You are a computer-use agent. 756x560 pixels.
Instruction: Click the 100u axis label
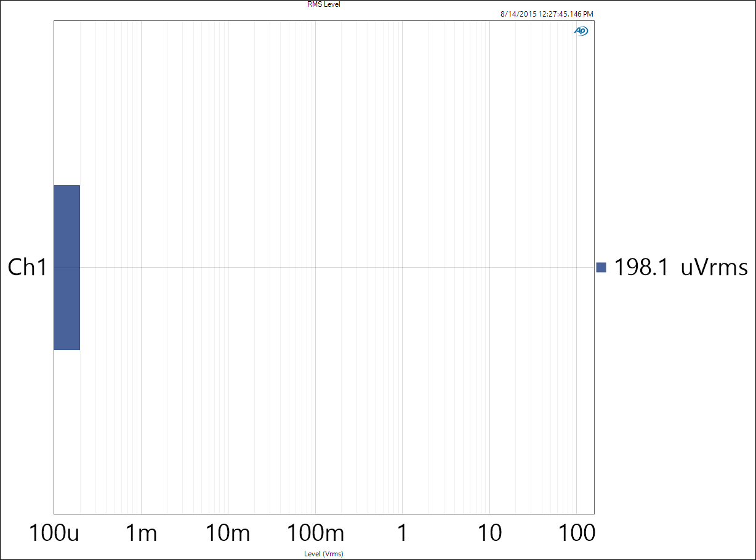click(x=54, y=533)
